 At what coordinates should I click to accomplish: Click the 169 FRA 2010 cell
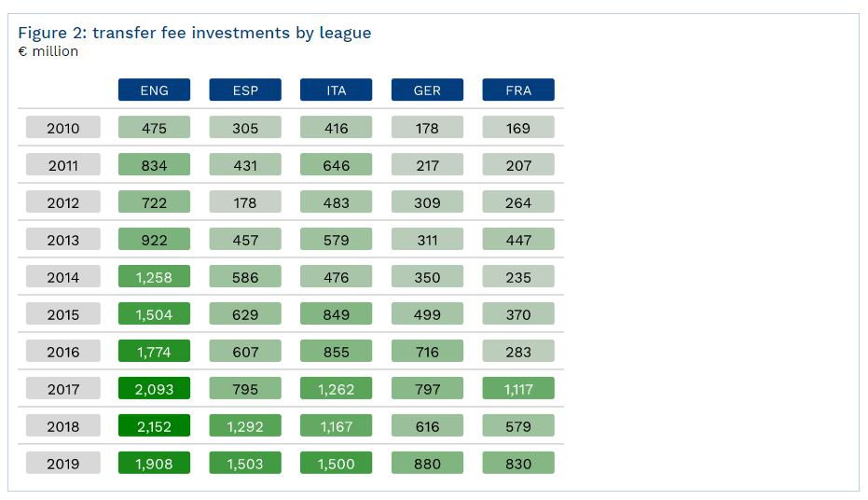point(518,128)
